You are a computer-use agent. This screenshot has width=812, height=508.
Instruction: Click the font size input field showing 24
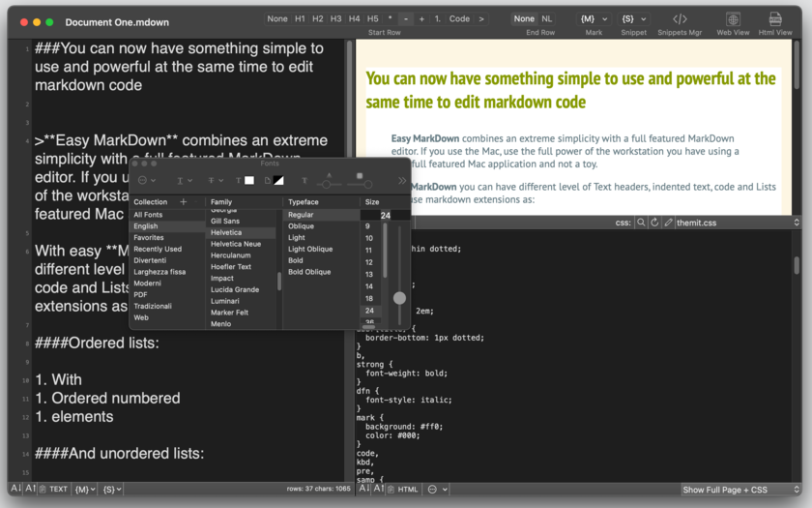385,215
